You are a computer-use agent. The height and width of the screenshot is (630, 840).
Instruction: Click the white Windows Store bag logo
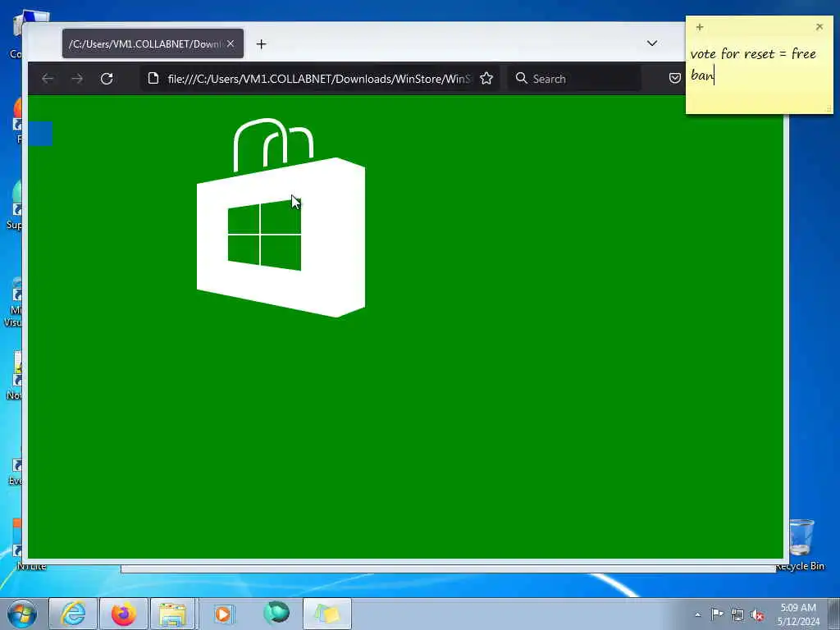pyautogui.click(x=281, y=218)
